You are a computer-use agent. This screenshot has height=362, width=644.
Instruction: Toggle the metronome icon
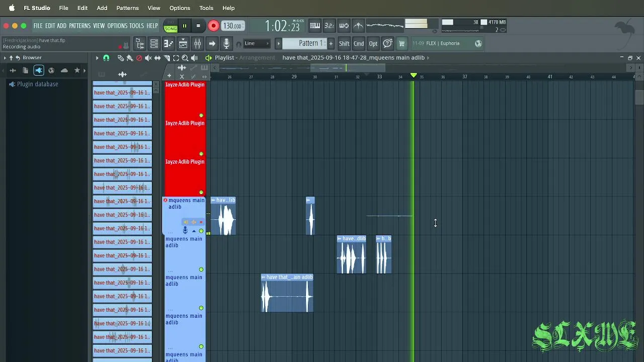point(358,26)
